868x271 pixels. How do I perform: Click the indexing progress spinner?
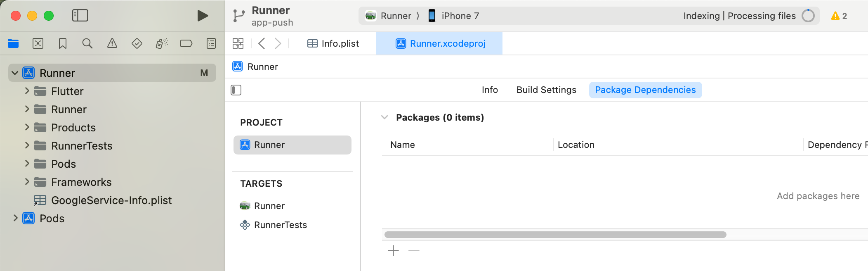pyautogui.click(x=808, y=16)
